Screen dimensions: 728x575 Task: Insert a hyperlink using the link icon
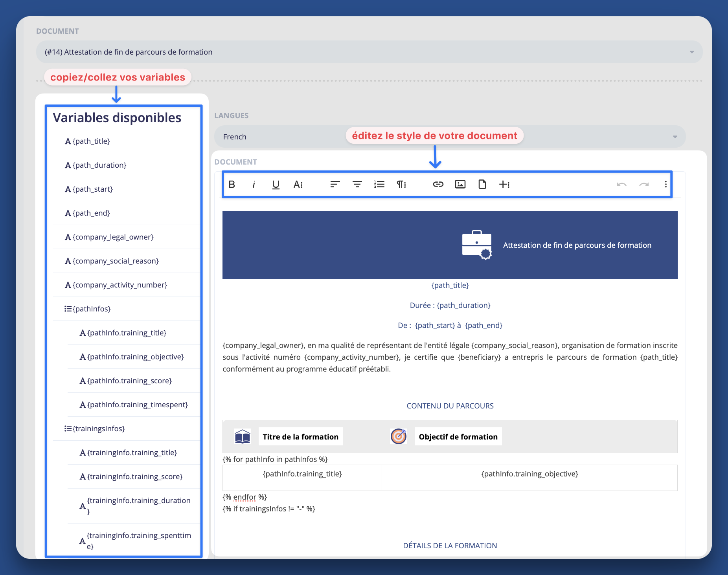tap(438, 184)
